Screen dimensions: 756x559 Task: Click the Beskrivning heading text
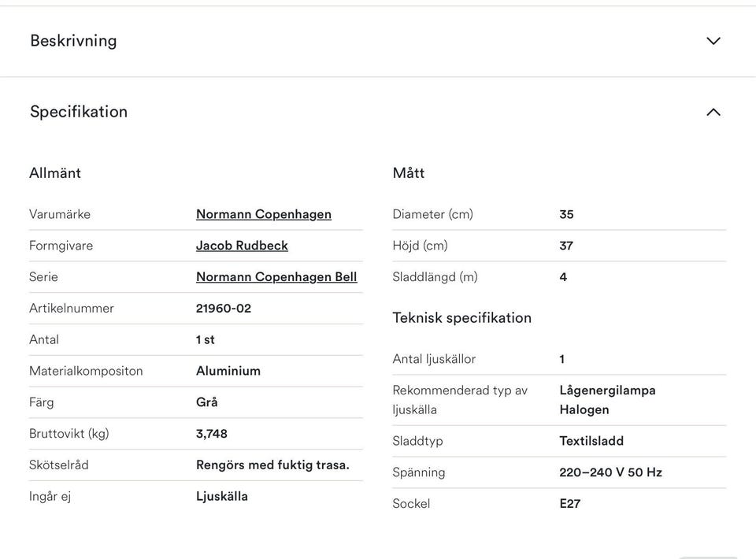73,41
